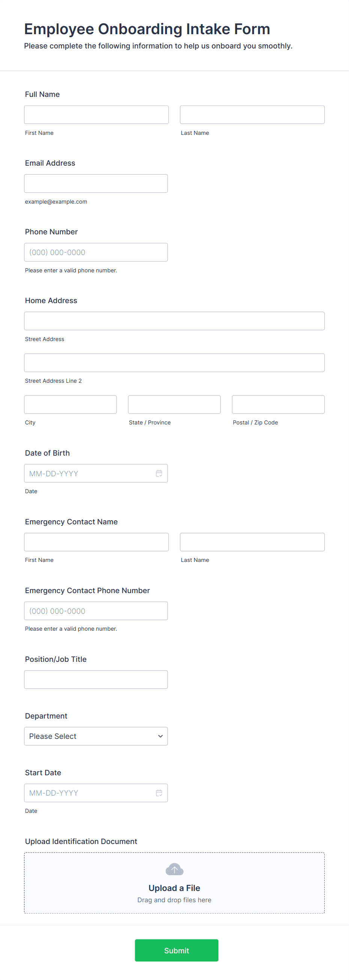Focus the Position/Job Title field
The image size is (349, 980).
[x=96, y=680]
